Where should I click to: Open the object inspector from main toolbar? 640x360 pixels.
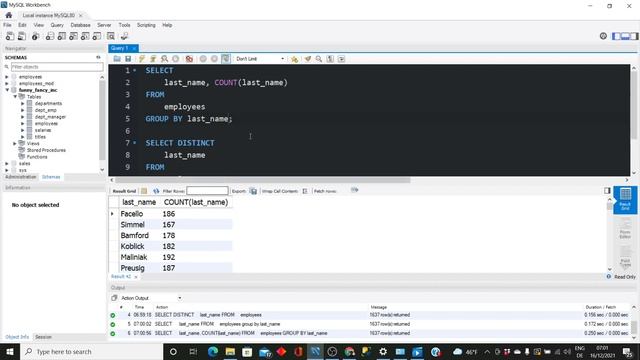[36, 36]
